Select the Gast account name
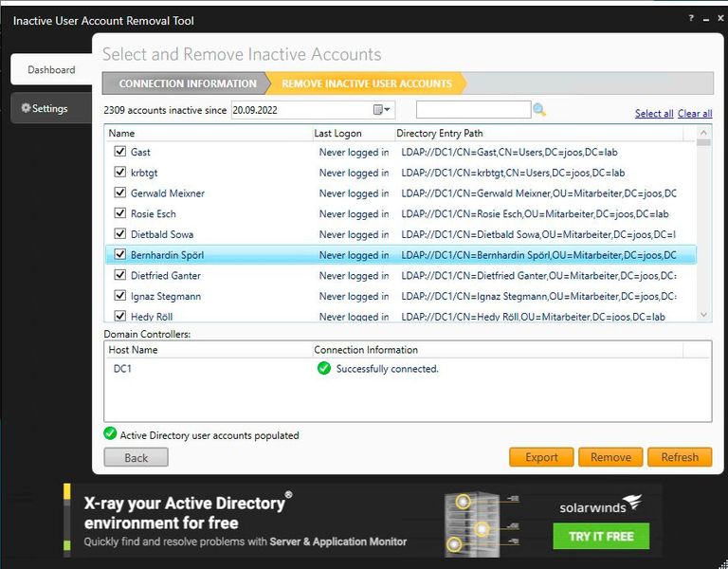728x569 pixels. [x=140, y=152]
